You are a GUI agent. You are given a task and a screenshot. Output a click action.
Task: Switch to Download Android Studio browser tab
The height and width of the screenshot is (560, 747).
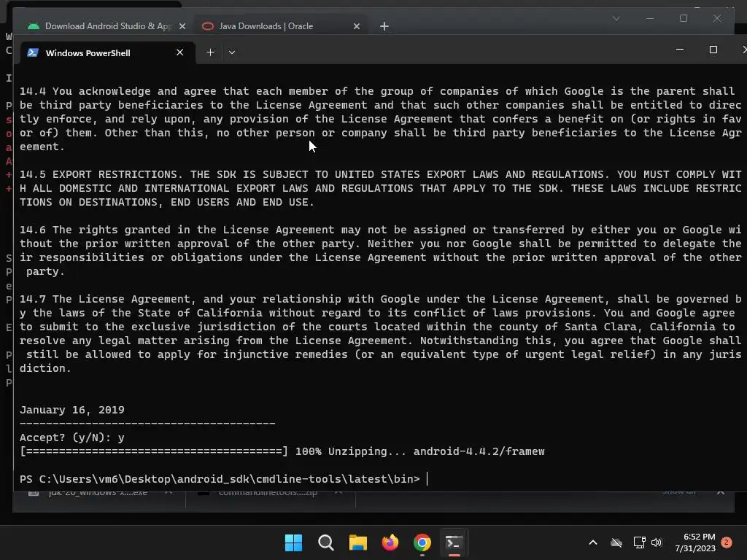(x=107, y=26)
